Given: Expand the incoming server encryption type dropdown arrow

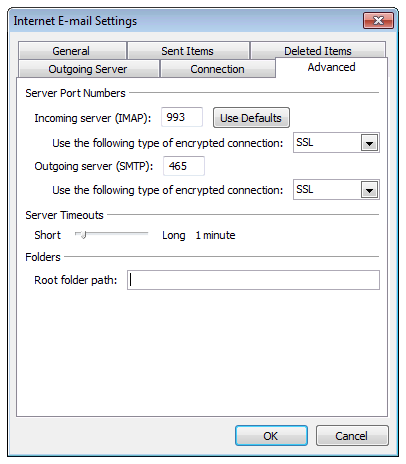Looking at the screenshot, I should [x=369, y=143].
